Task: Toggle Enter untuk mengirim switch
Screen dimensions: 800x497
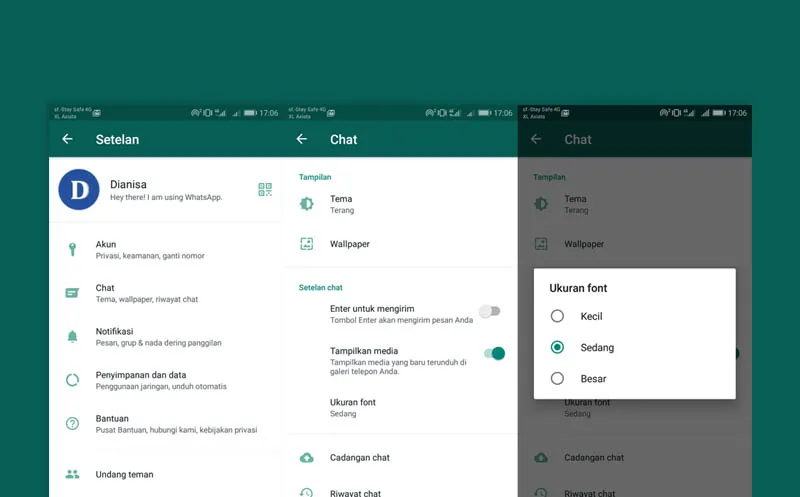Action: [x=489, y=311]
